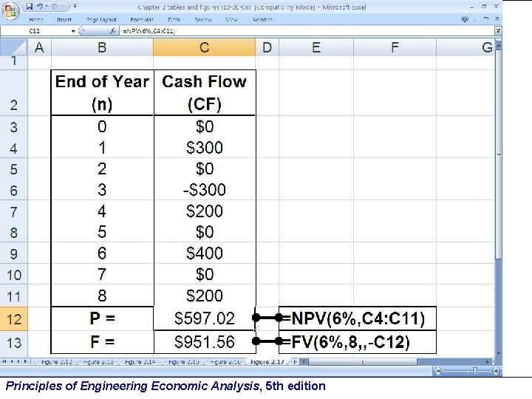The height and width of the screenshot is (399, 532).
Task: Open the Data ribbon tab
Action: click(174, 20)
